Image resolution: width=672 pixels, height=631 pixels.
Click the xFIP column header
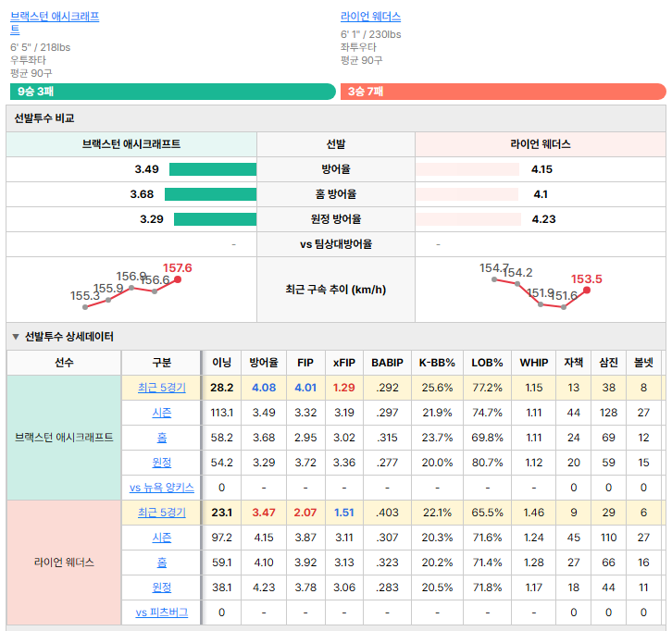pos(344,363)
